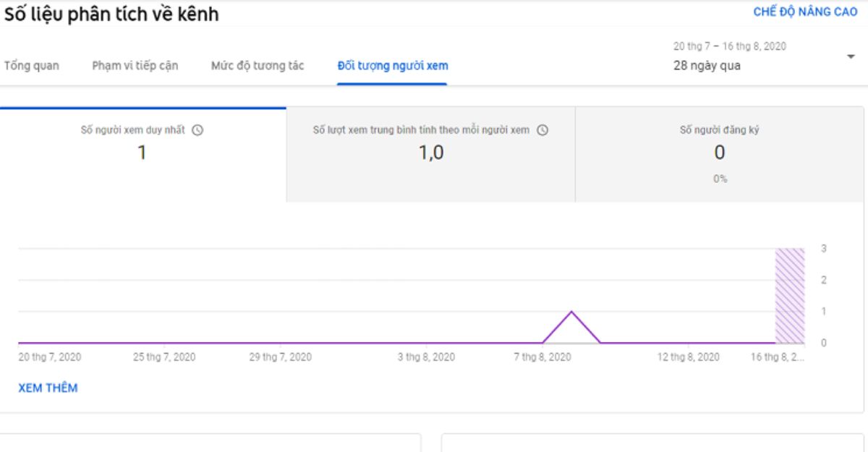
Task: Switch to the Phạm vi tiếp cận tab
Action: (135, 66)
